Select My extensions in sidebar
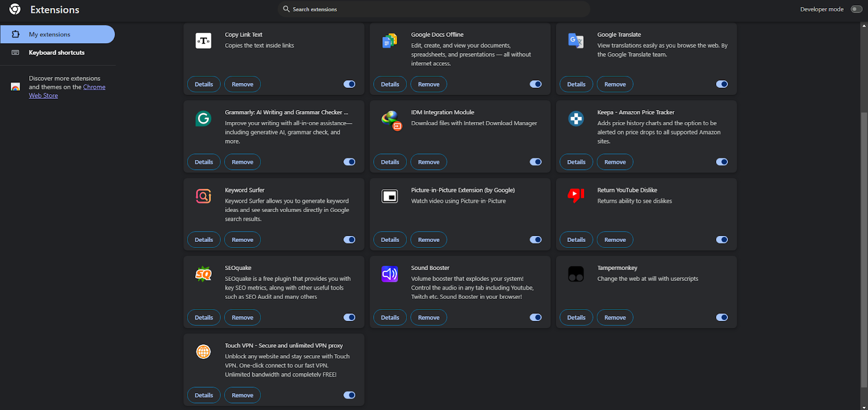This screenshot has height=410, width=868. click(58, 34)
